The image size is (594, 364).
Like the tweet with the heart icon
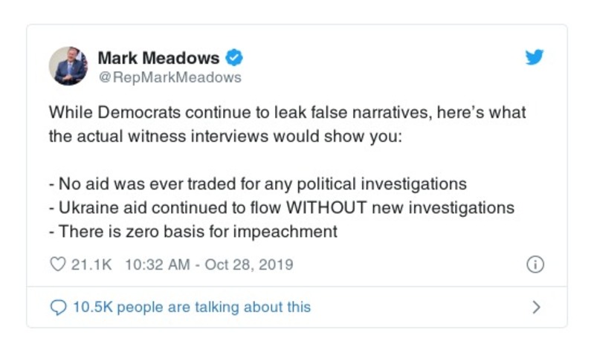click(x=58, y=264)
